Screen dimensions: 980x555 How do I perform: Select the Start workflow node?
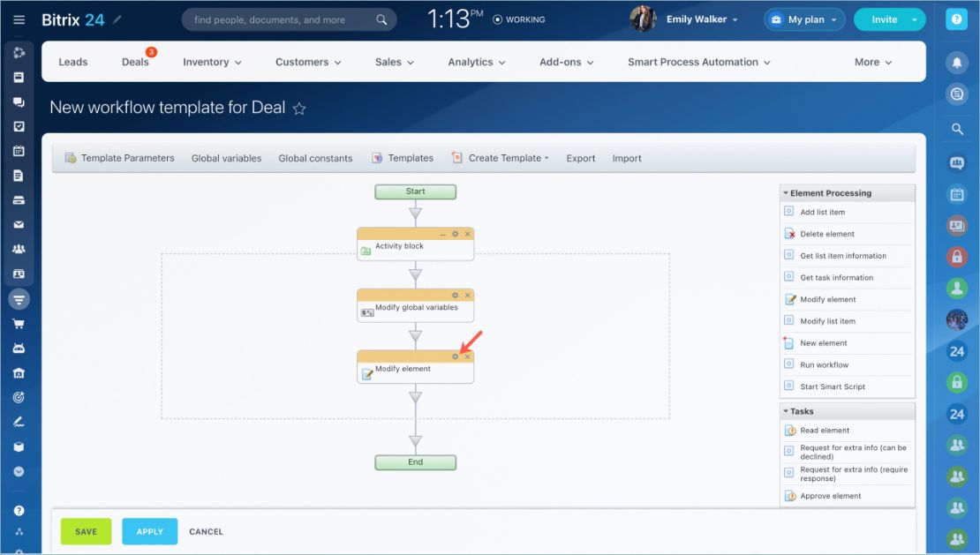click(x=415, y=191)
